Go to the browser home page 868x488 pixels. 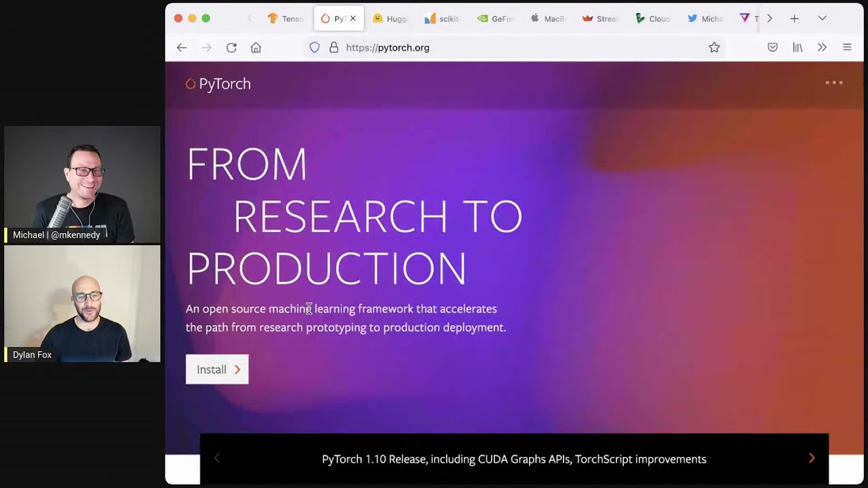pos(256,47)
